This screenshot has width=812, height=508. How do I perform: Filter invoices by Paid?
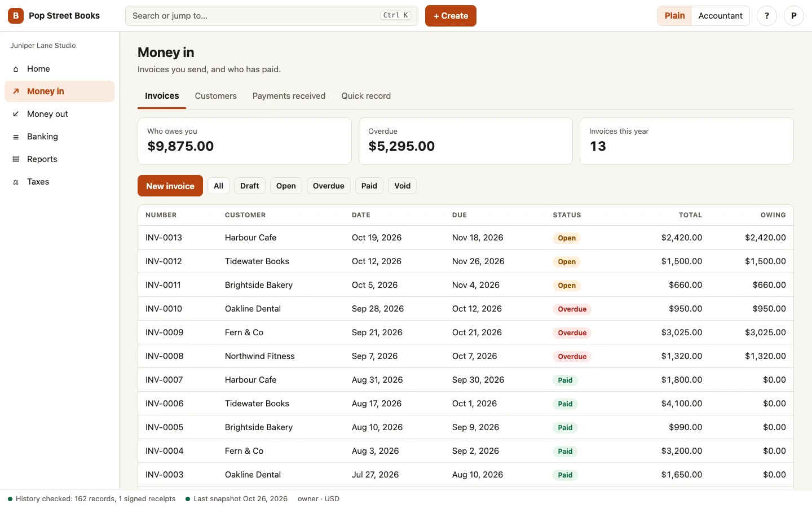click(369, 186)
